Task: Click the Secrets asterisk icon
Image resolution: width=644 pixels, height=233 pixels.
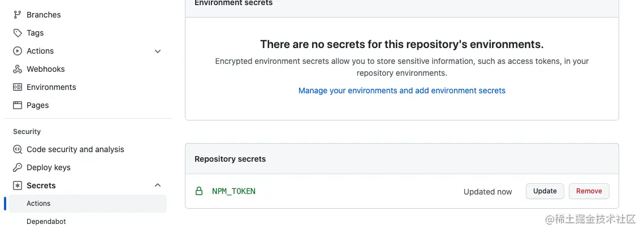Action: tap(18, 185)
